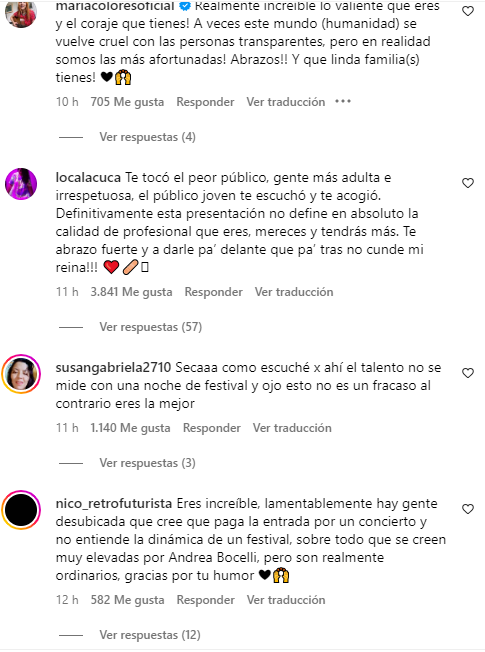Open localacuca's purple avatar
The height and width of the screenshot is (652, 485).
21,184
